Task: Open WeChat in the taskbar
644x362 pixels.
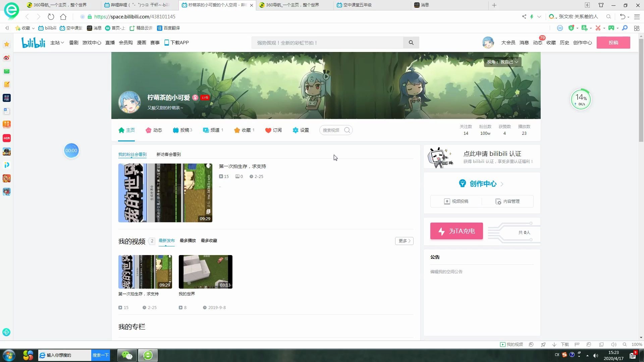Action: (127, 355)
